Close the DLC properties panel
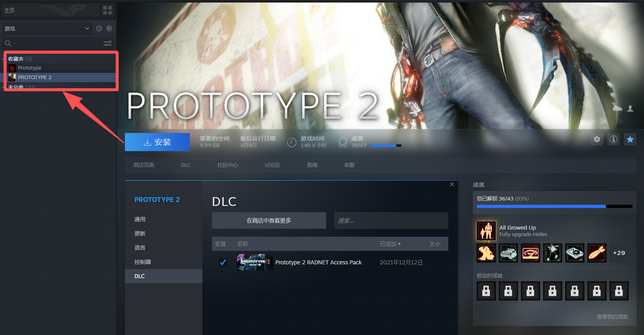The height and width of the screenshot is (335, 644). click(452, 185)
